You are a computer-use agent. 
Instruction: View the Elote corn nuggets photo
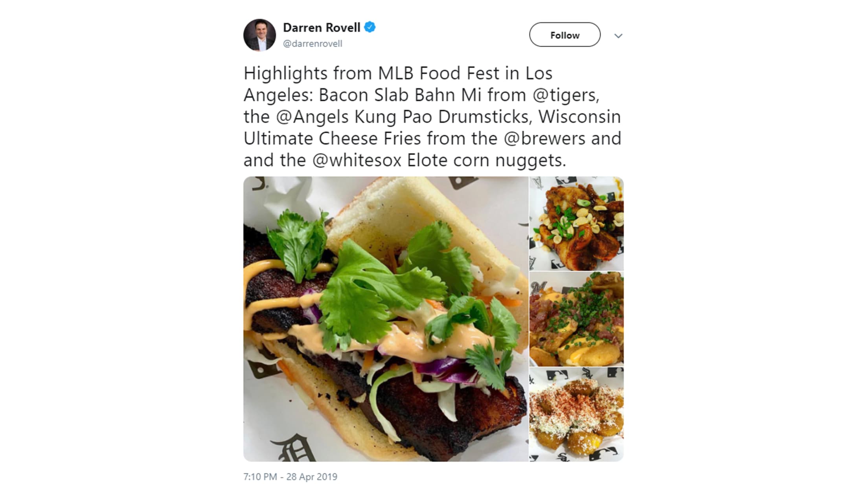pos(576,415)
